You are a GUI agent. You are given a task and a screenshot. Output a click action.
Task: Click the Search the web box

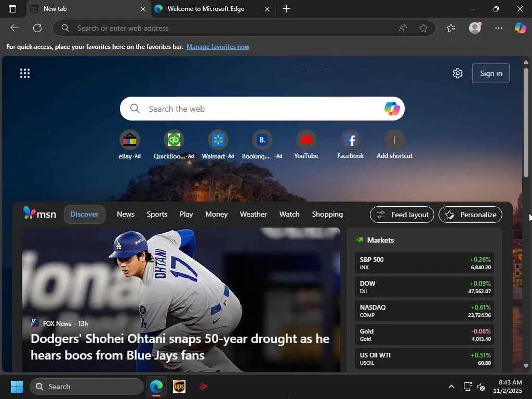(x=262, y=109)
